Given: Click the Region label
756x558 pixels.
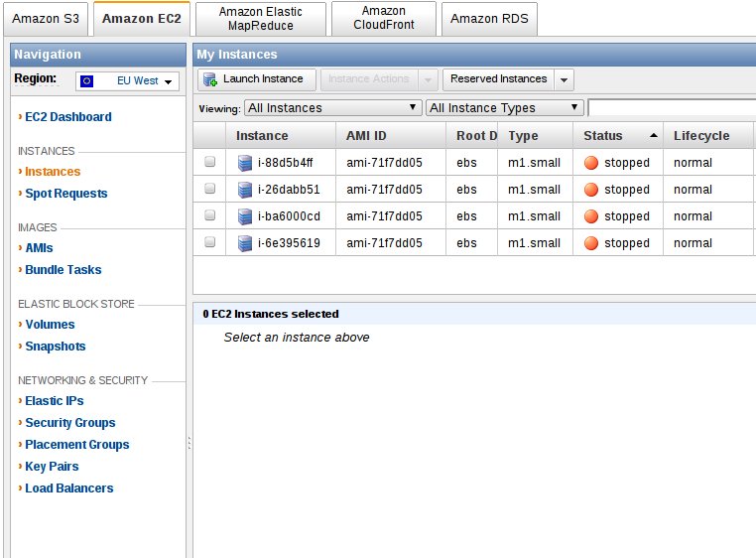Looking at the screenshot, I should (x=35, y=78).
